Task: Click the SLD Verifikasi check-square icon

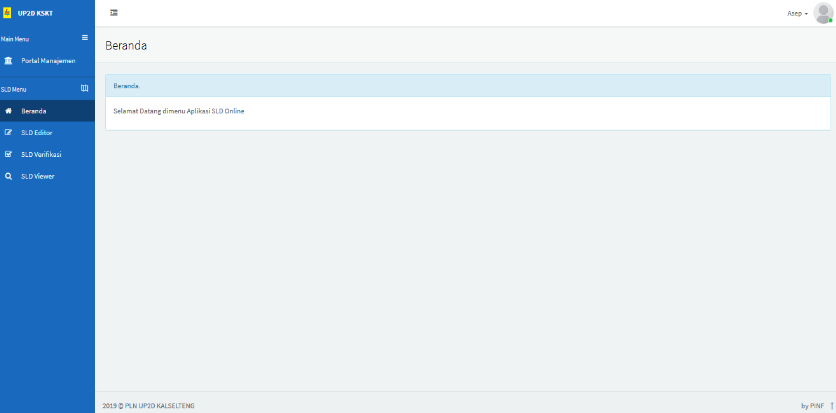Action: (8, 154)
